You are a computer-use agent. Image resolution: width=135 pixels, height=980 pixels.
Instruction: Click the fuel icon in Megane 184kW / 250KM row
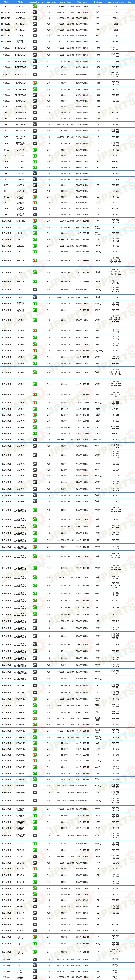[x=35, y=761]
